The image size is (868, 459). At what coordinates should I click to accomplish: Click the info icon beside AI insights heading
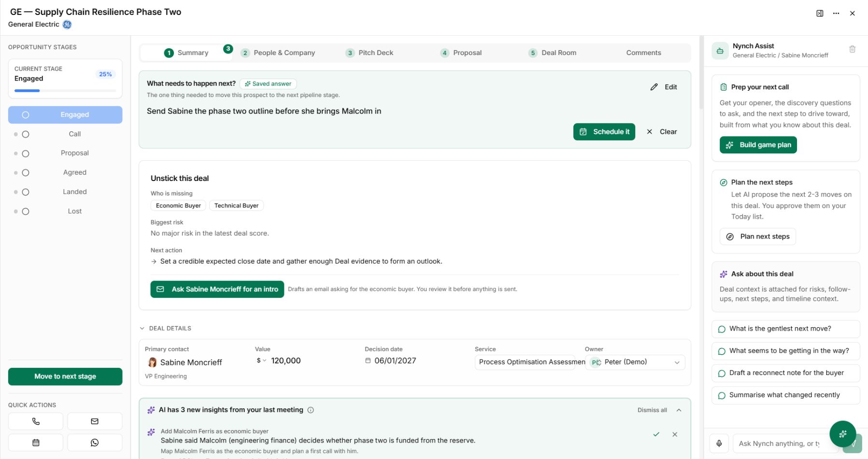point(311,410)
